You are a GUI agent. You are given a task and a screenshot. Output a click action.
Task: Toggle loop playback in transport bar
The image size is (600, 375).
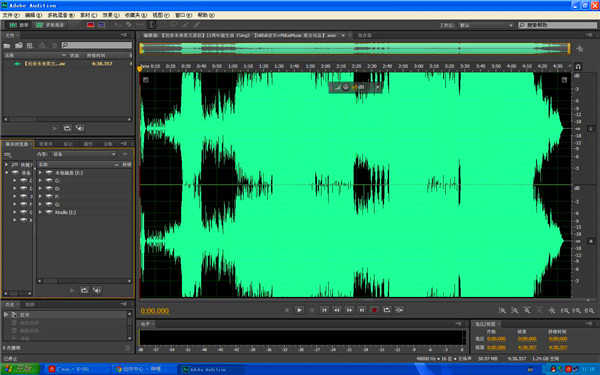click(x=387, y=310)
